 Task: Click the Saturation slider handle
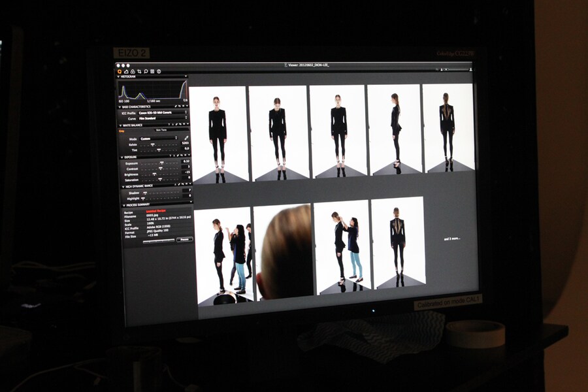click(160, 179)
